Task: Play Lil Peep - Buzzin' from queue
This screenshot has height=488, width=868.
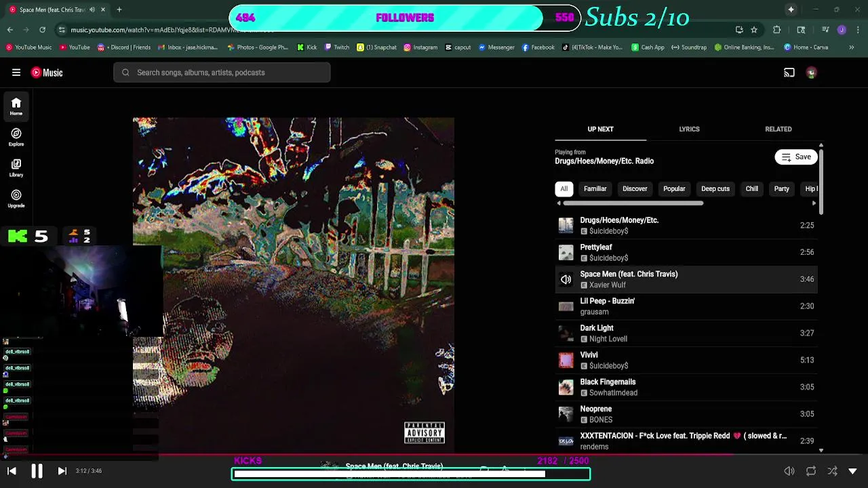Action: coord(686,306)
